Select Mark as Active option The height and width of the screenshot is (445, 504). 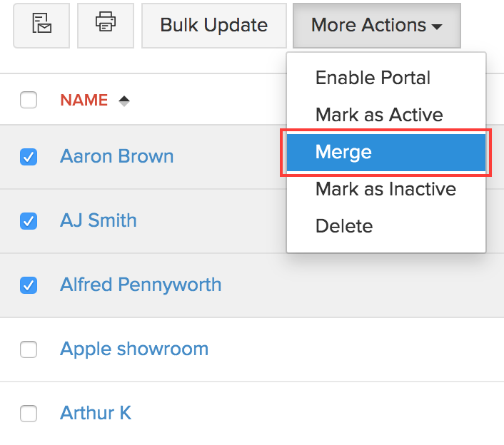point(379,115)
